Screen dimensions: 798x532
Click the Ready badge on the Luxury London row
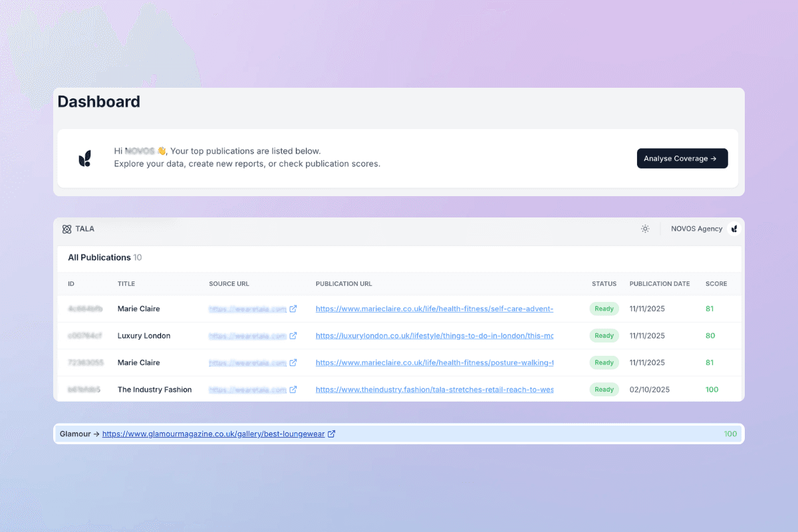[603, 336]
